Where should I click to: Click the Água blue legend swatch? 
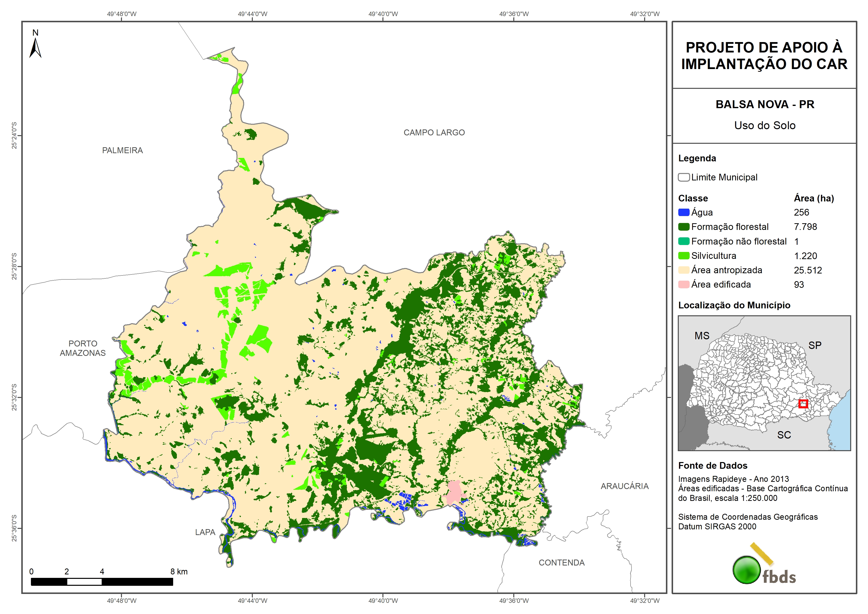pos(683,212)
